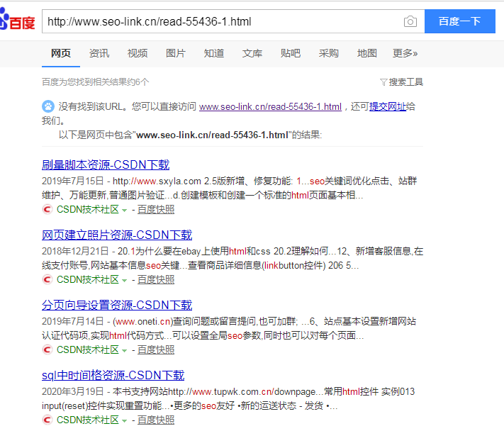Click CSDN icon under 网页建立照片资源 result
Viewport: 504px width, 431px height.
(x=47, y=279)
